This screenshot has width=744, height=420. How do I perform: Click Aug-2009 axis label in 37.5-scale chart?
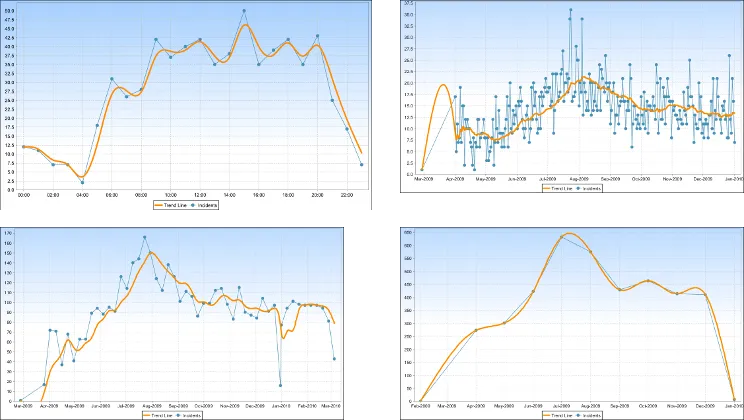tap(579, 179)
